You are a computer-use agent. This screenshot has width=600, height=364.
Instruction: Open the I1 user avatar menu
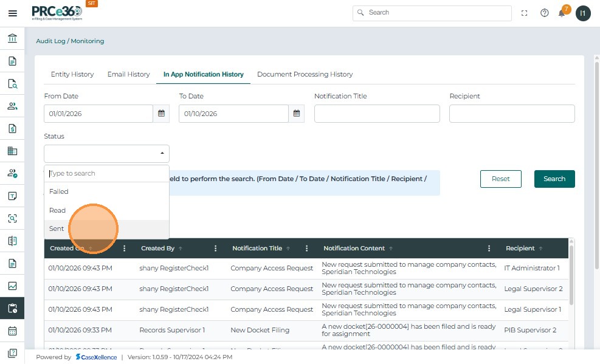click(583, 13)
